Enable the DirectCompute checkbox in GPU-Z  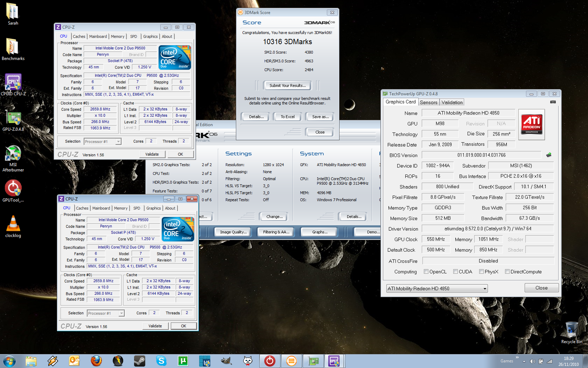507,272
